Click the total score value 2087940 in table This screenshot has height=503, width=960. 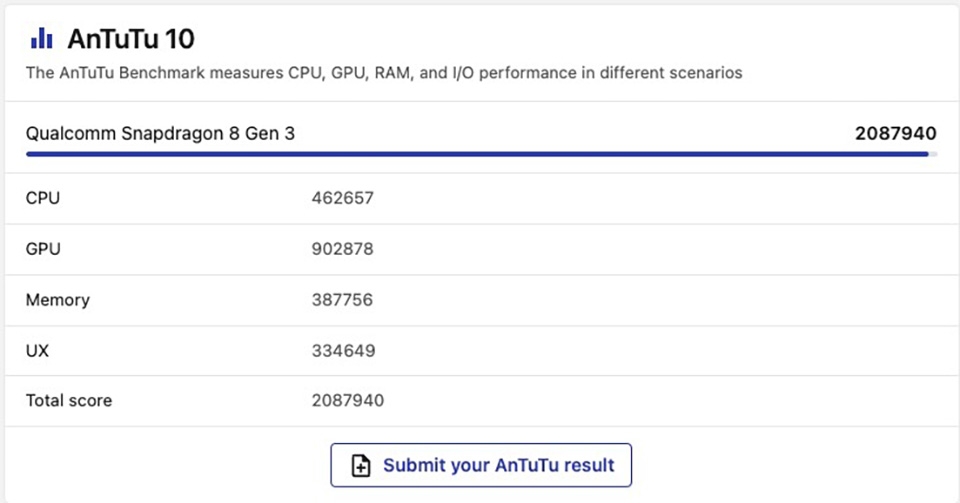point(348,401)
